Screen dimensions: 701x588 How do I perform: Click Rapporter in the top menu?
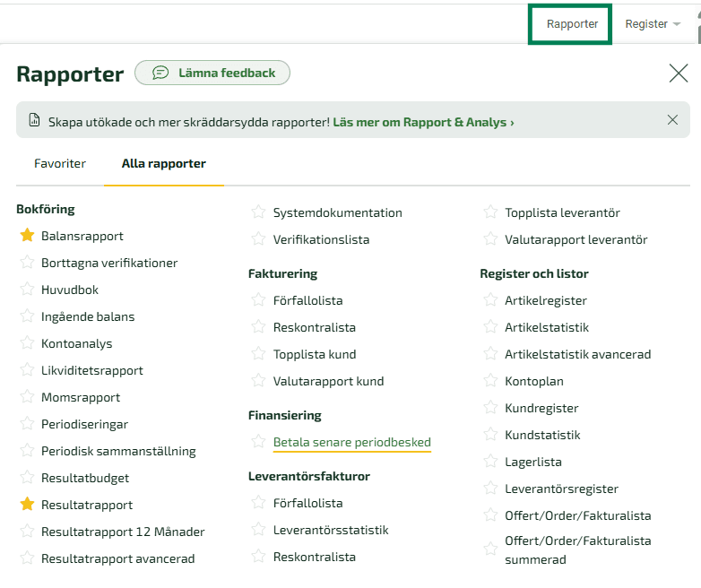572,23
